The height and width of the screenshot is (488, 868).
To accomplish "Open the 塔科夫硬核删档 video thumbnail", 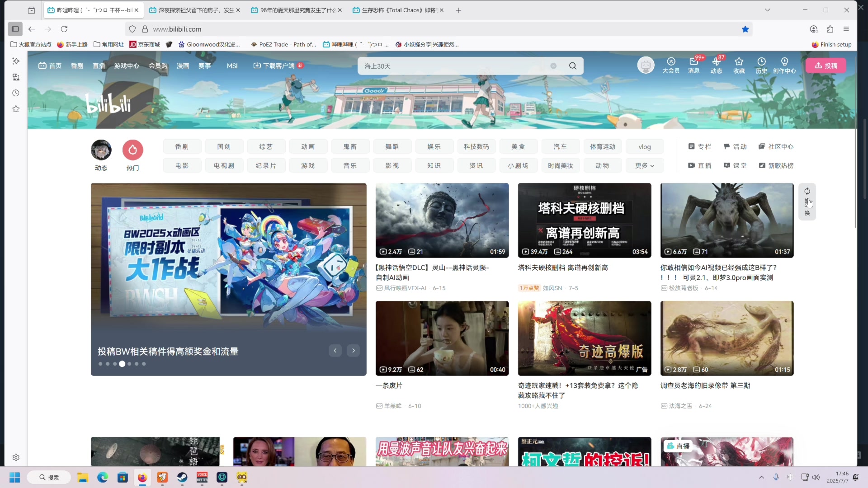I will 585,221.
